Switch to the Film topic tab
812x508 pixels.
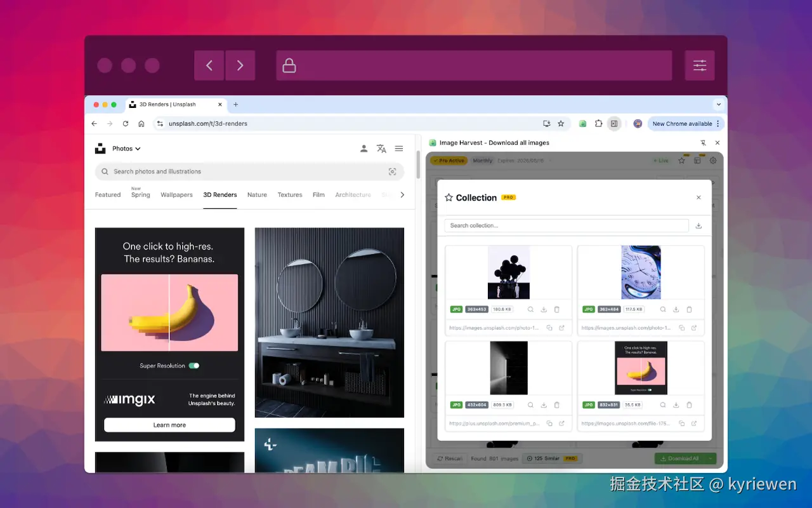coord(318,195)
